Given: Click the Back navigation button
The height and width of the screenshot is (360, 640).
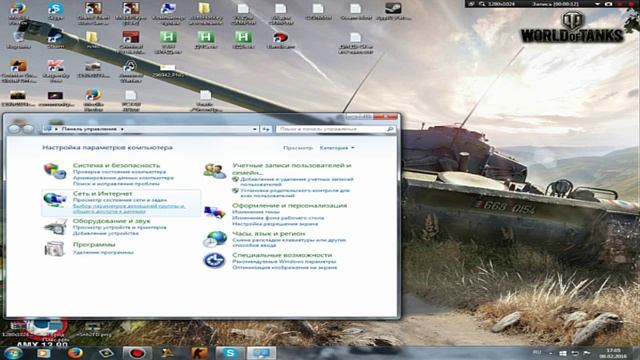Looking at the screenshot, I should tap(14, 129).
